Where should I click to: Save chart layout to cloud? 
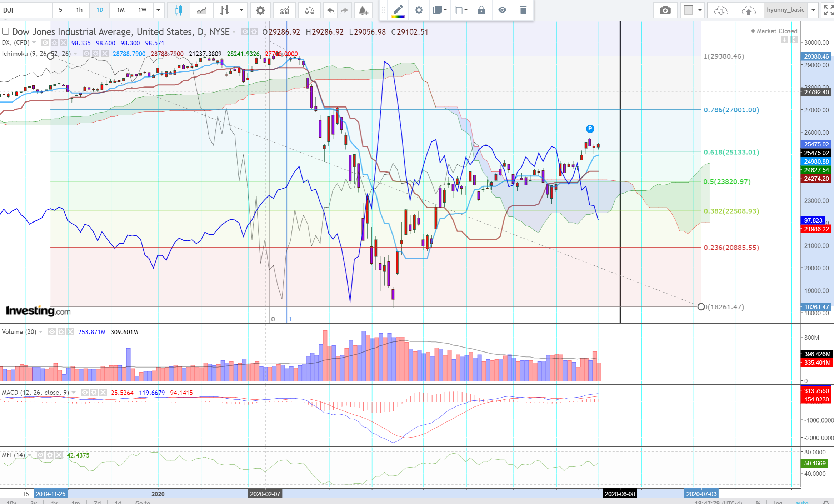(x=748, y=10)
